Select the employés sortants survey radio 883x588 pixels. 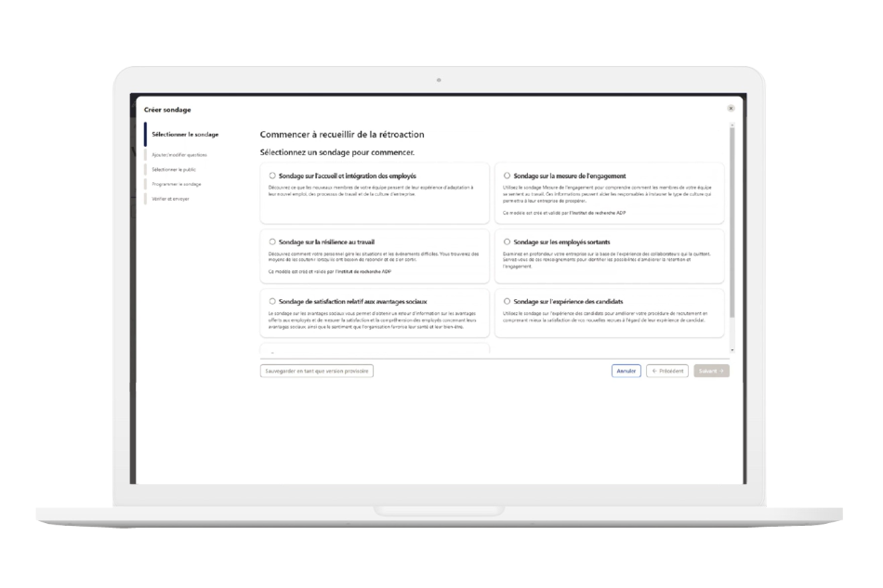click(x=507, y=242)
